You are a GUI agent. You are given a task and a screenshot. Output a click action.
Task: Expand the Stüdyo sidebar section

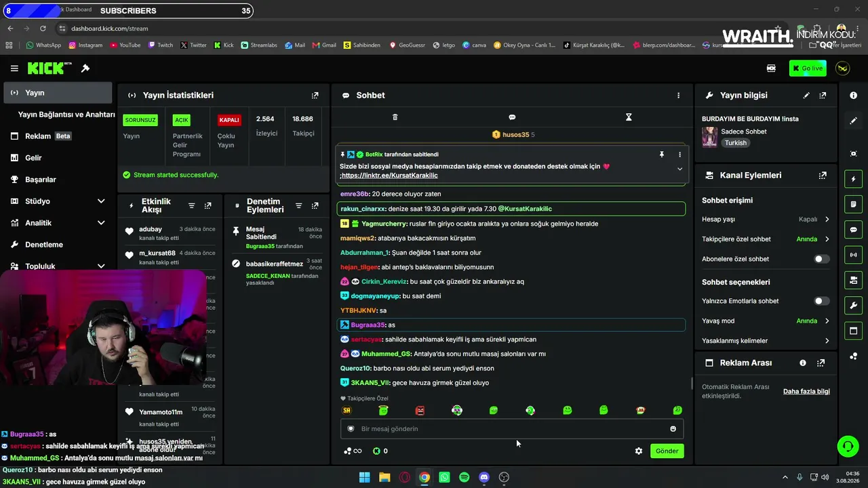point(101,201)
